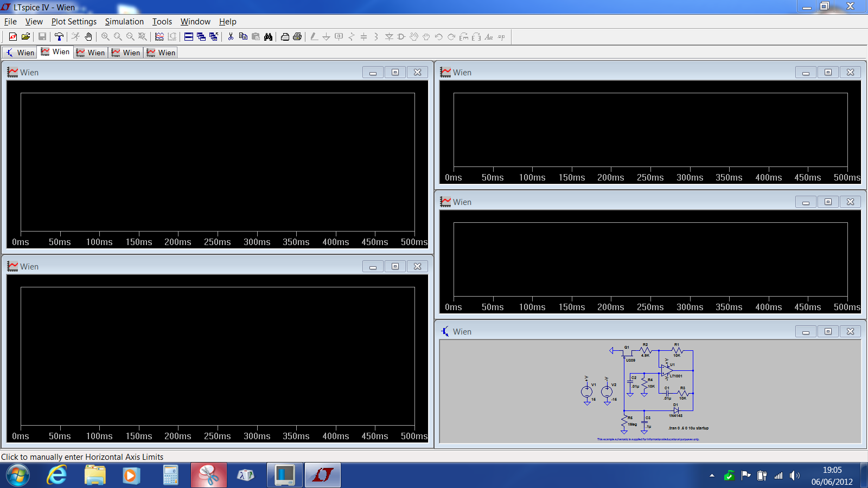This screenshot has width=868, height=488.
Task: Select the Zoom Out magnifier icon
Action: [x=130, y=37]
